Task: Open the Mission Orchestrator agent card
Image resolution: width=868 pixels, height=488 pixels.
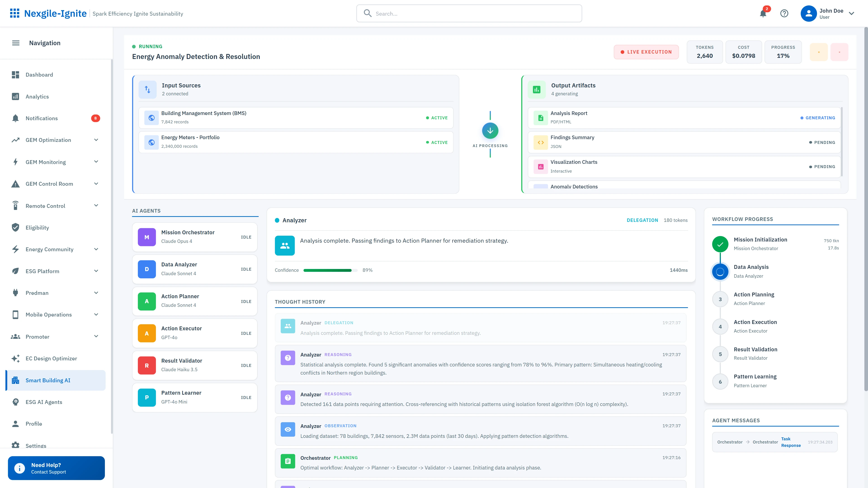Action: point(195,237)
